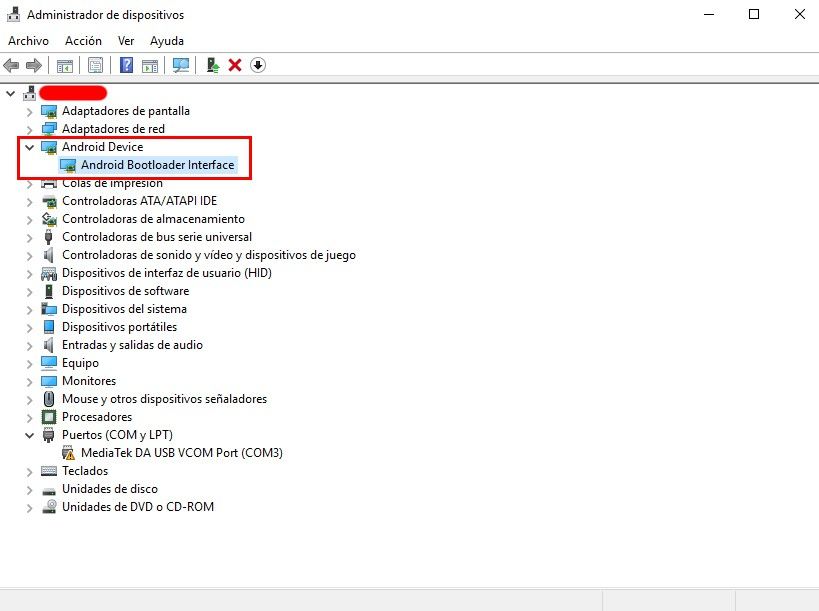This screenshot has width=819, height=611.
Task: Click the HID devices icon
Action: [49, 273]
